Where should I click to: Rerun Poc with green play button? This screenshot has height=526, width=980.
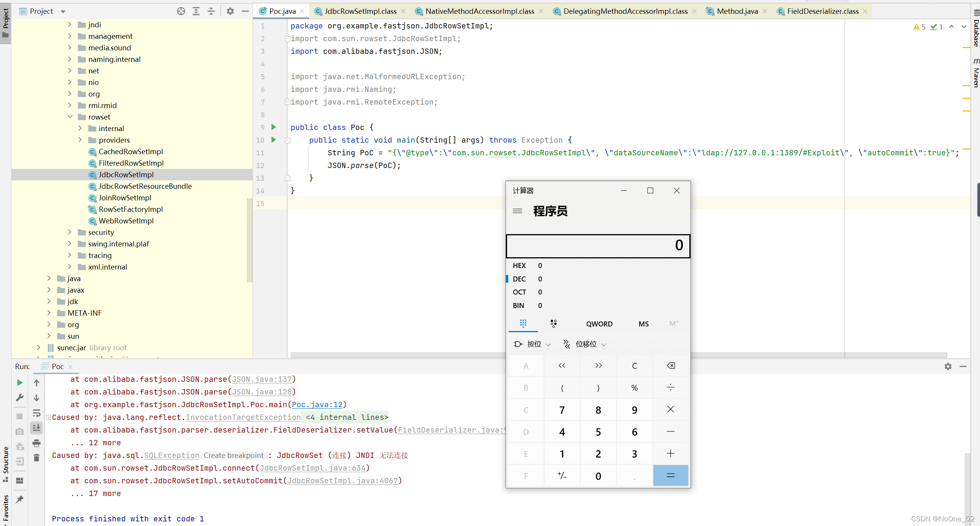pos(20,383)
